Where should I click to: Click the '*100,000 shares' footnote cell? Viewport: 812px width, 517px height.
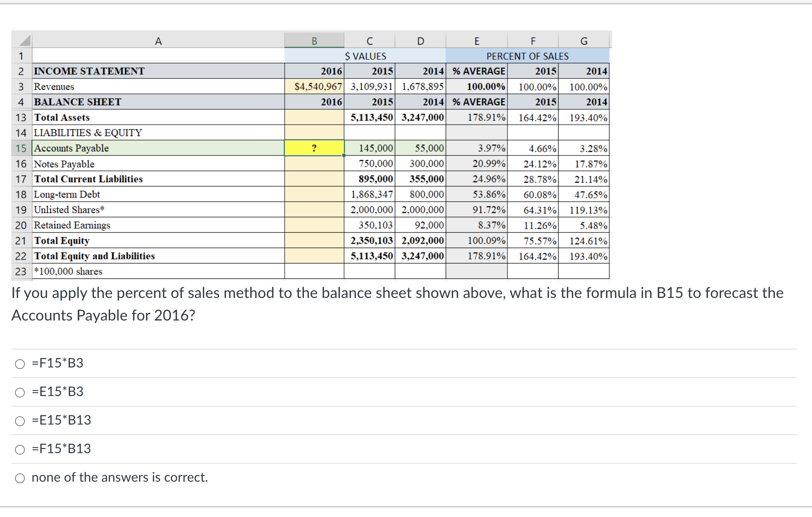[158, 271]
